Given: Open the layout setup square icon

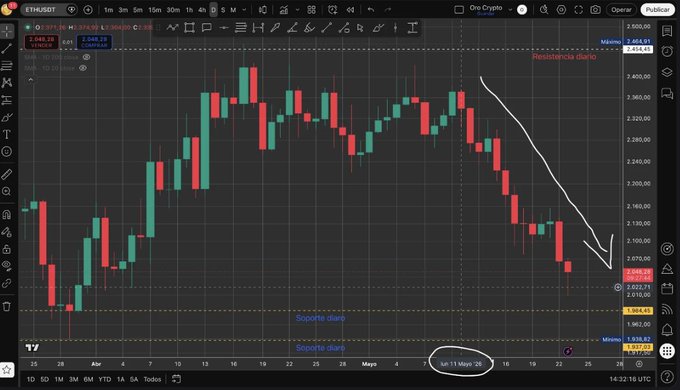Looking at the screenshot, I should [x=459, y=10].
